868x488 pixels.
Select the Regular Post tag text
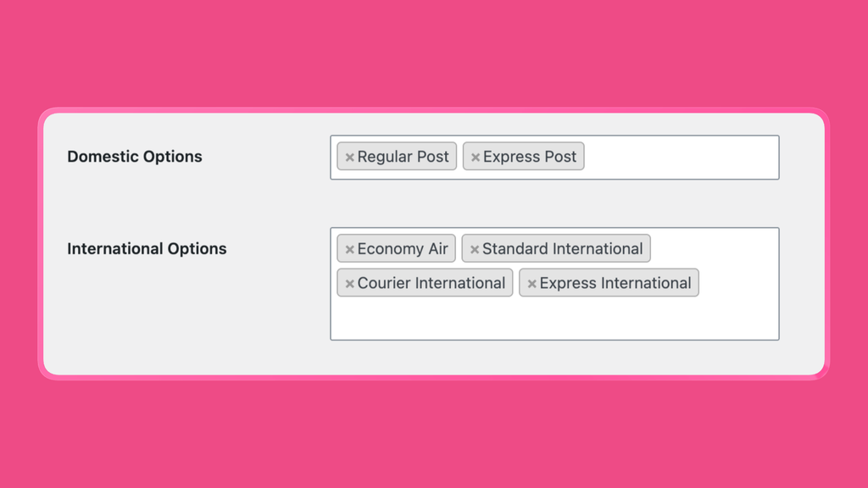pos(403,157)
